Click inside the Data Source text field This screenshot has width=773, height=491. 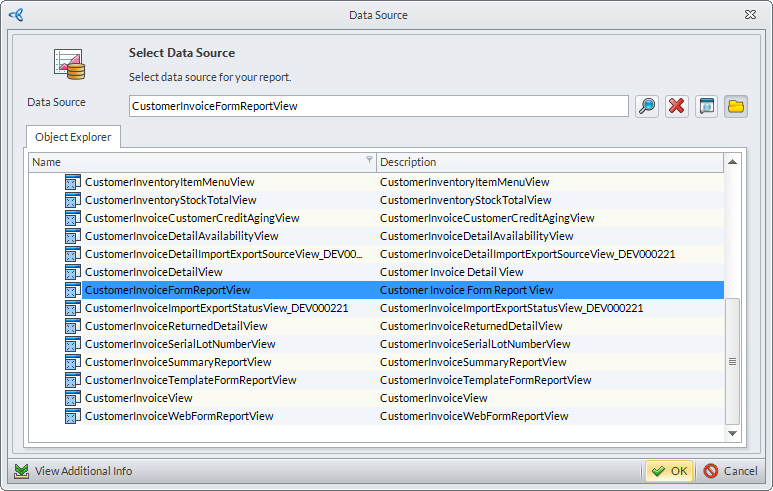pyautogui.click(x=378, y=106)
